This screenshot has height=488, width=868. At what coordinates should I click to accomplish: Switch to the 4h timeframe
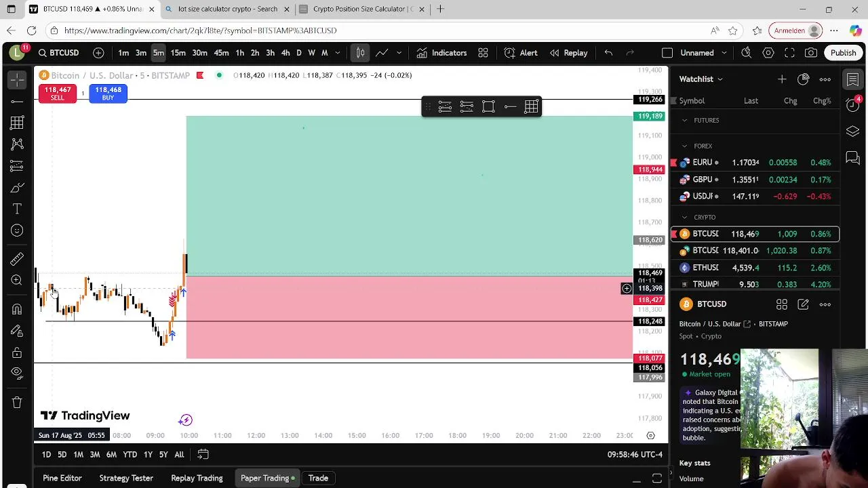click(285, 53)
